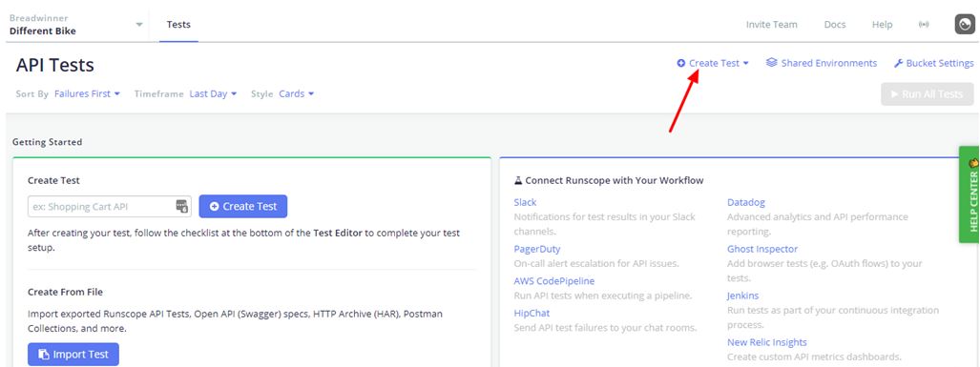Change the Timeframe Last Day dropdown

click(x=213, y=93)
